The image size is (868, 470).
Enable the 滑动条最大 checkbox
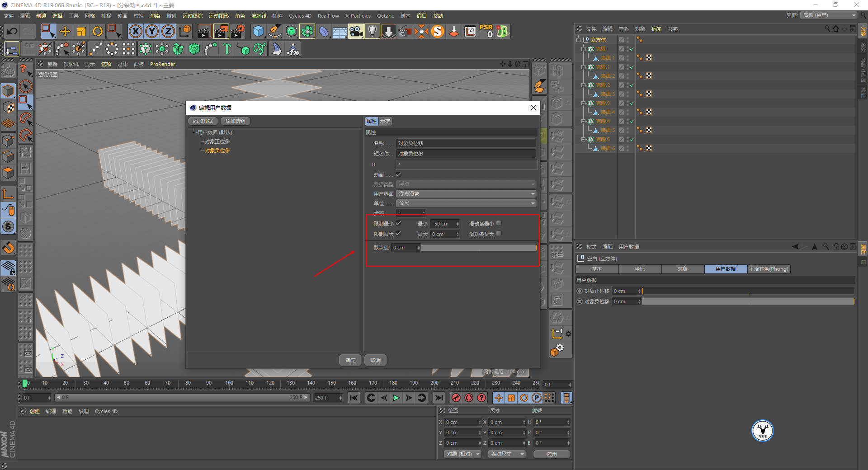point(499,234)
